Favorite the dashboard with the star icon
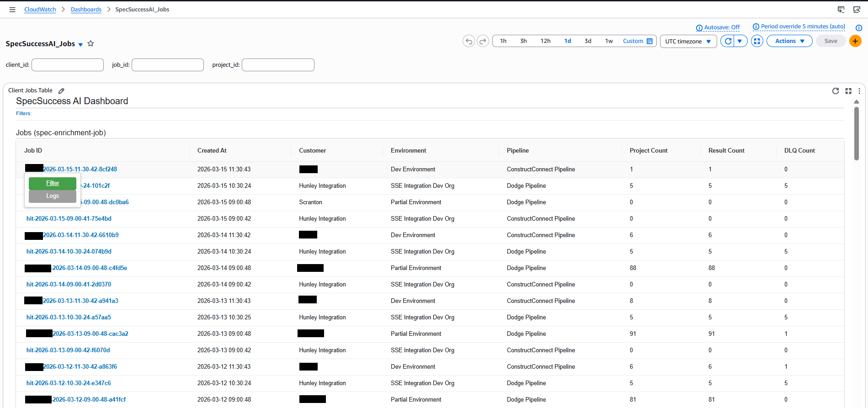Viewport: 868px width, 408px height. click(91, 43)
